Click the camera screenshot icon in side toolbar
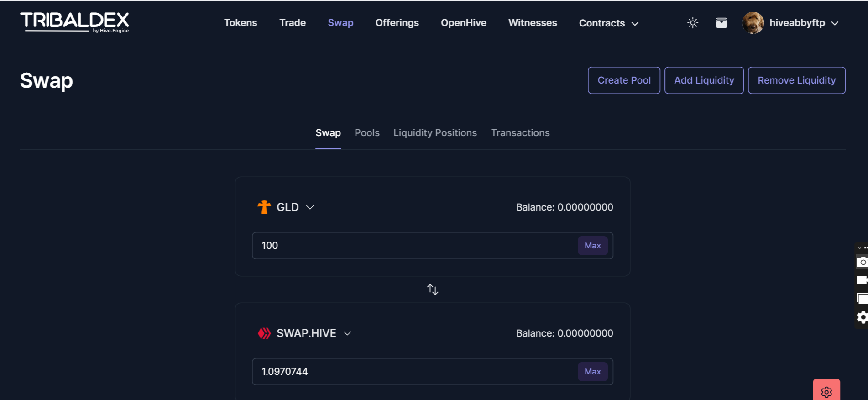The height and width of the screenshot is (400, 868). coord(862,262)
